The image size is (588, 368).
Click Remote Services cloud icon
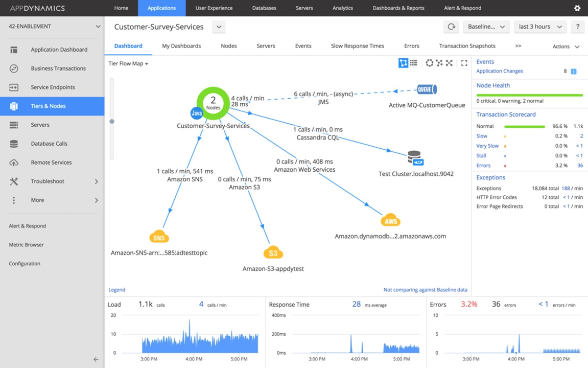coord(14,163)
